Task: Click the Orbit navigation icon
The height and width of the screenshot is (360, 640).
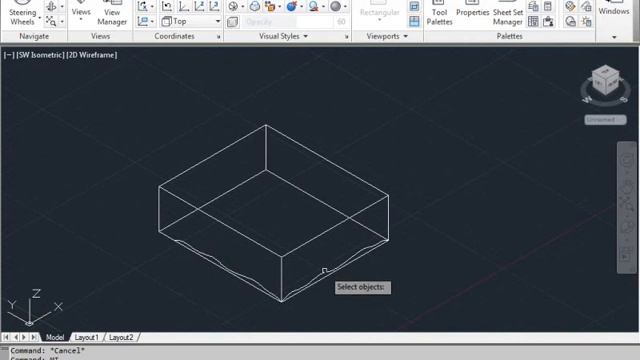Action: [x=51, y=6]
